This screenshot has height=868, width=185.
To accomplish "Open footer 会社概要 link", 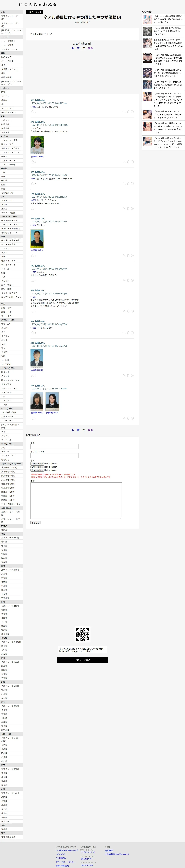I will pyautogui.click(x=109, y=850).
